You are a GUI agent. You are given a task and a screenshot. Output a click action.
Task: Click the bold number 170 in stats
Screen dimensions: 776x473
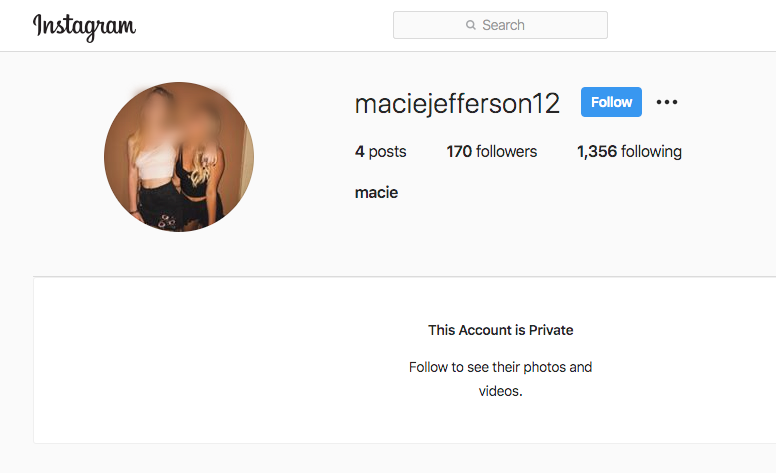459,151
